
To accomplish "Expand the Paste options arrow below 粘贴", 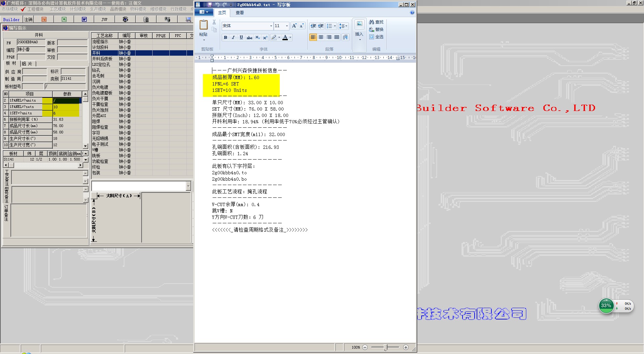I will [204, 40].
